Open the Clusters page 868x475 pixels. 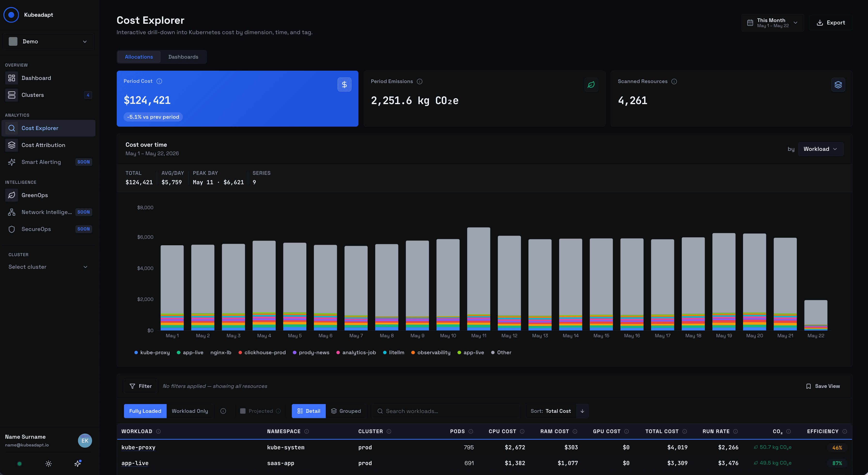click(48, 95)
